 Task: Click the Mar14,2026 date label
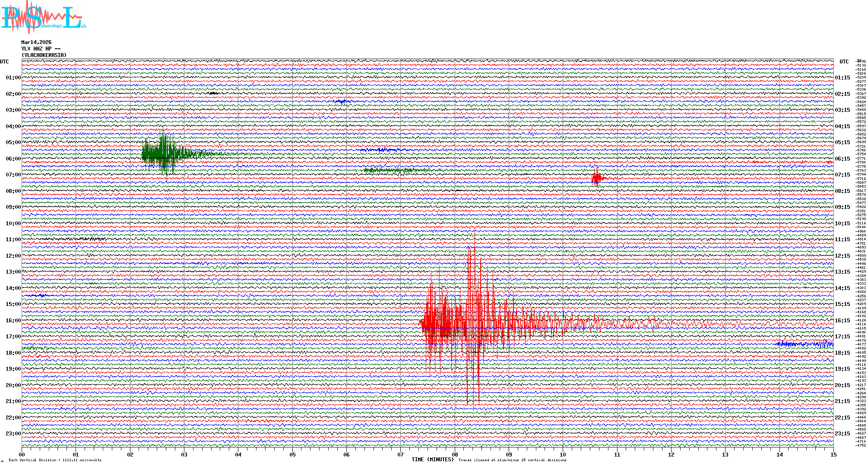pos(36,42)
